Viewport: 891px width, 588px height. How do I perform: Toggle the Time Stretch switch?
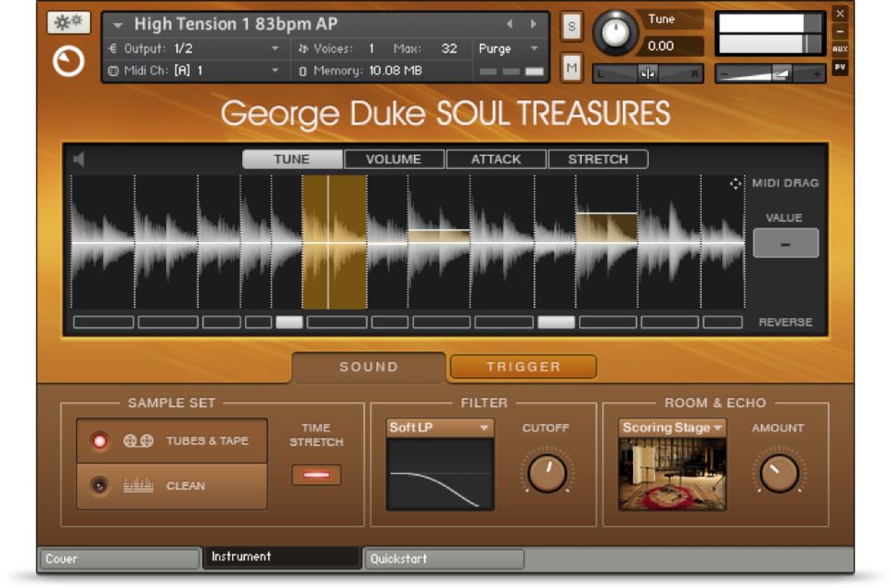pos(316,475)
